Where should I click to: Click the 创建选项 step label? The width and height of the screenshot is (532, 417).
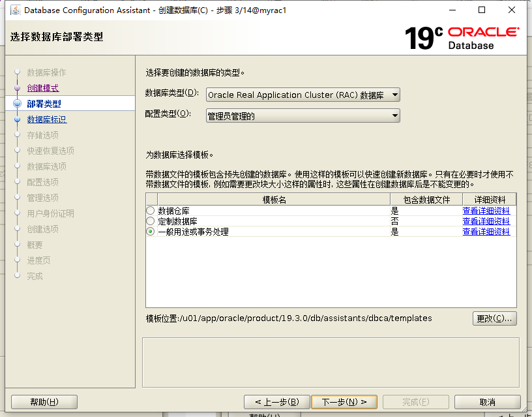[x=43, y=229]
